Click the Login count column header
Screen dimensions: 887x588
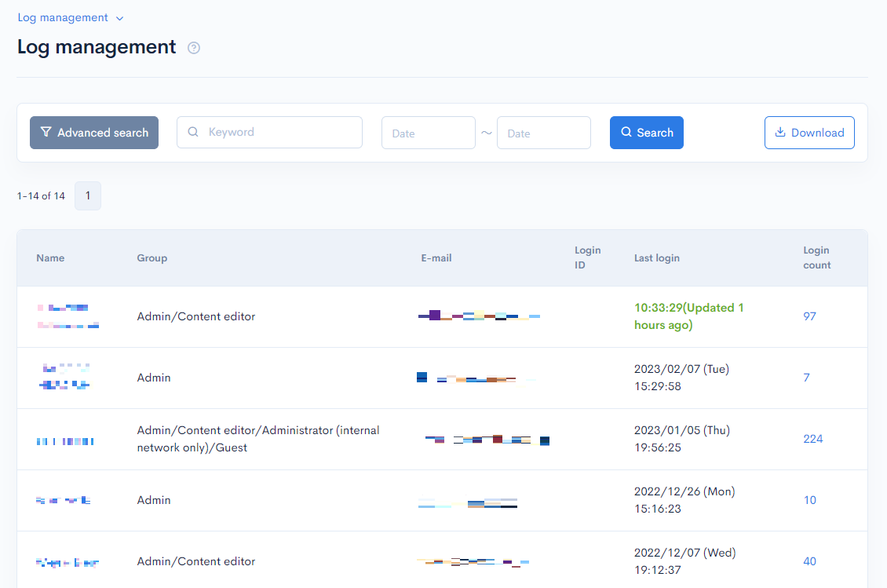click(x=817, y=257)
